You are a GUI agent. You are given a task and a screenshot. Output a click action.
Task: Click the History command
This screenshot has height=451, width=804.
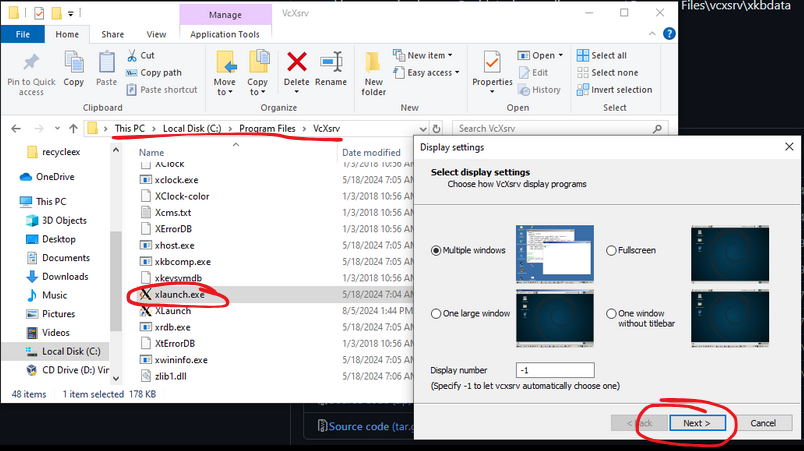pos(539,90)
